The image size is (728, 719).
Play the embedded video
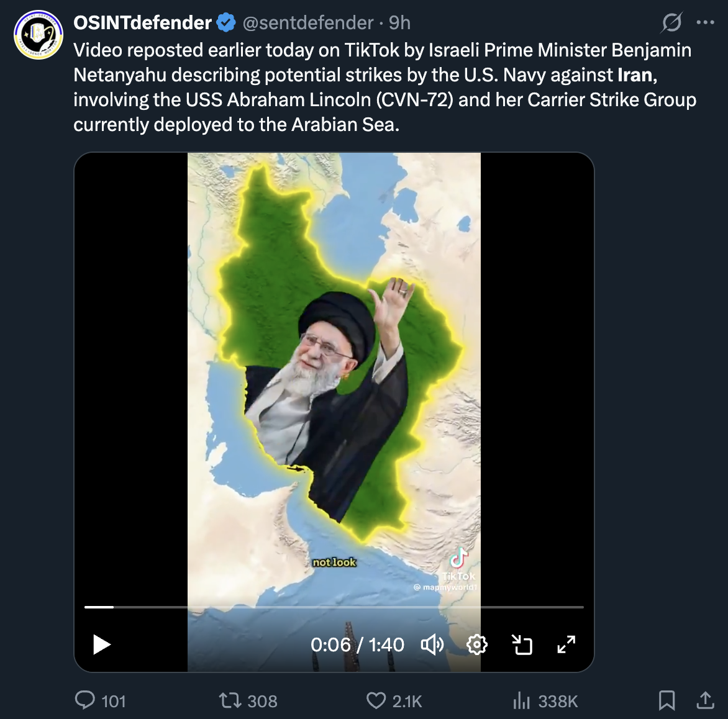pyautogui.click(x=102, y=644)
